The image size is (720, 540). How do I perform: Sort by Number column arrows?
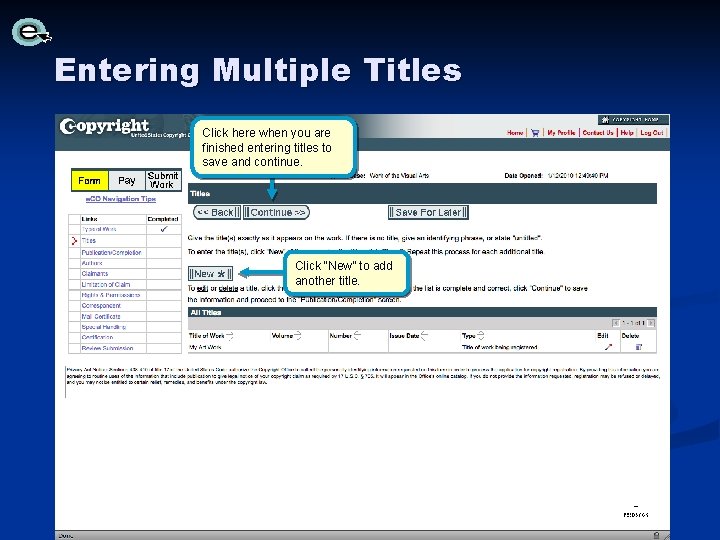(357, 336)
